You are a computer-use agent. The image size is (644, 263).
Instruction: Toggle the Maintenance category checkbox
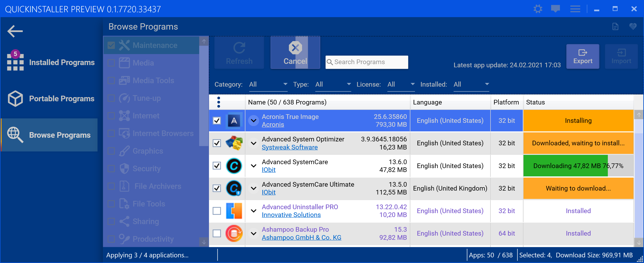point(111,45)
